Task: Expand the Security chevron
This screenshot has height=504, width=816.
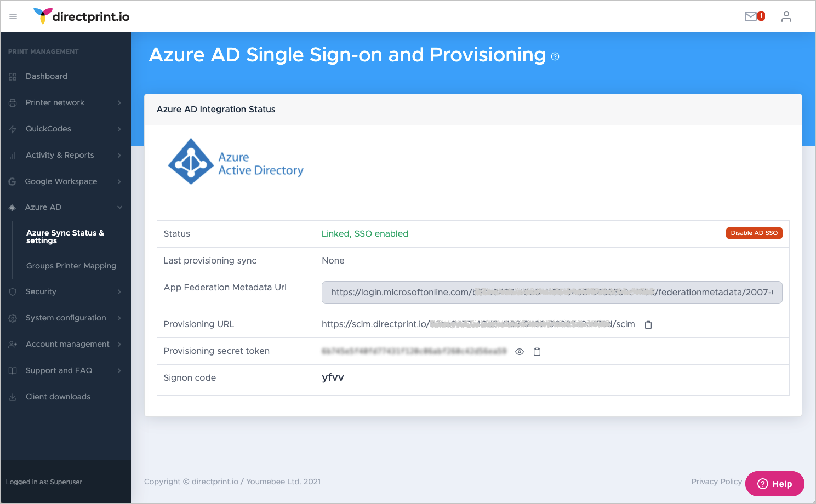Action: point(119,291)
